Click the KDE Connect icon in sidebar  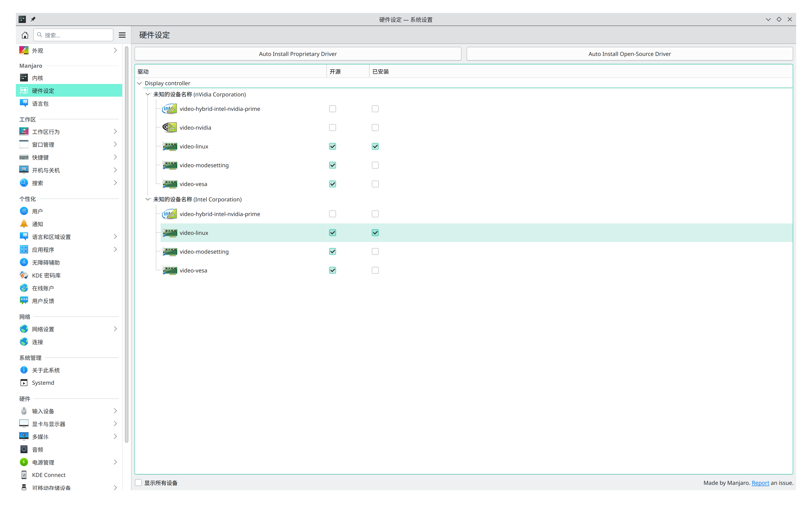24,475
